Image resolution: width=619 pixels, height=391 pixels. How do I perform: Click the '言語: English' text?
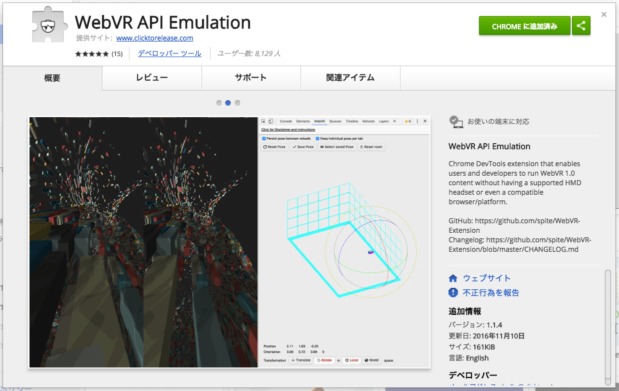[469, 358]
